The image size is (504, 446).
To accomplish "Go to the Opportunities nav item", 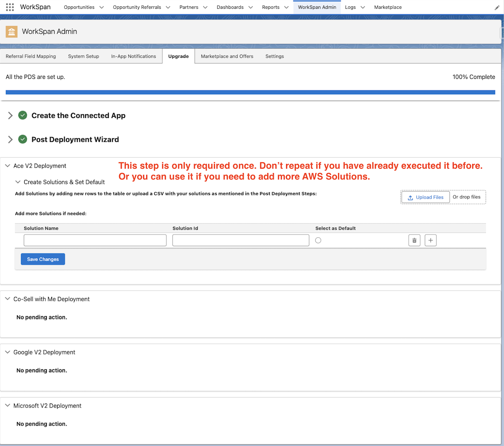I will point(79,7).
